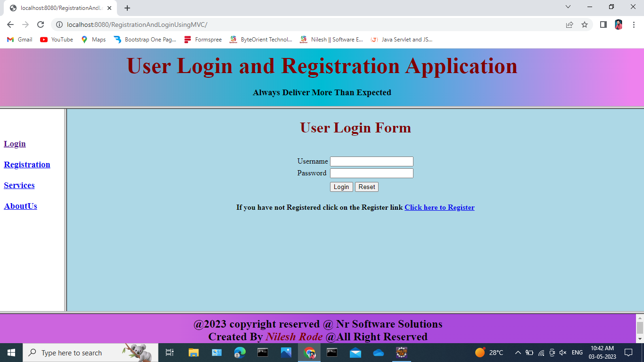644x362 pixels.
Task: Click the taskbar search box
Action: pyautogui.click(x=91, y=353)
